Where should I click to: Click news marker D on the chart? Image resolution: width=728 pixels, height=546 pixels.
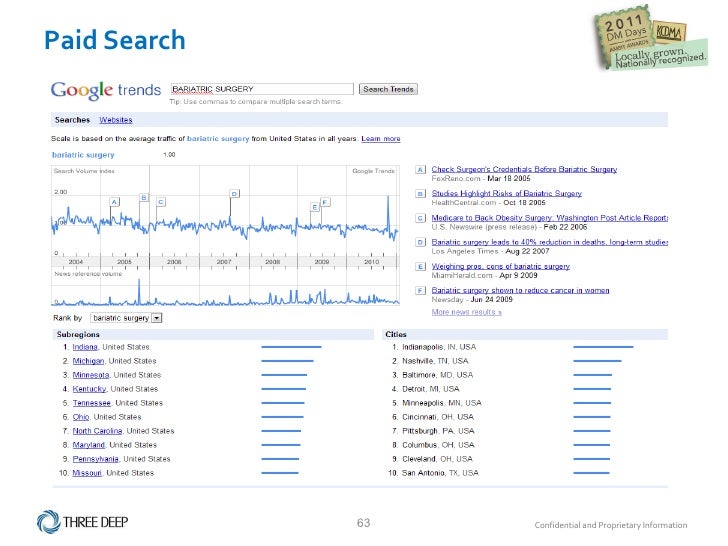point(234,194)
